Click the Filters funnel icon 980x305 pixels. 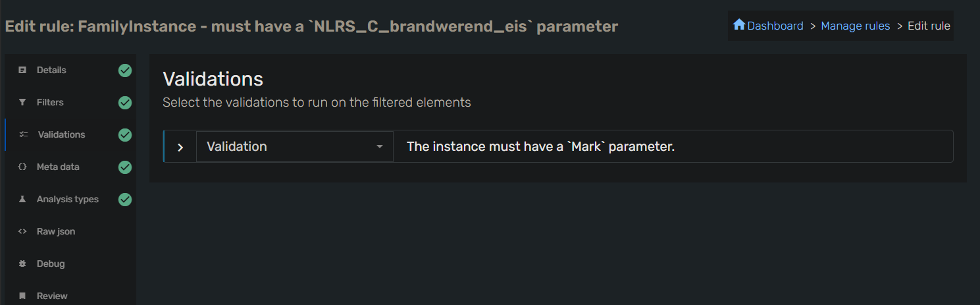coord(22,103)
